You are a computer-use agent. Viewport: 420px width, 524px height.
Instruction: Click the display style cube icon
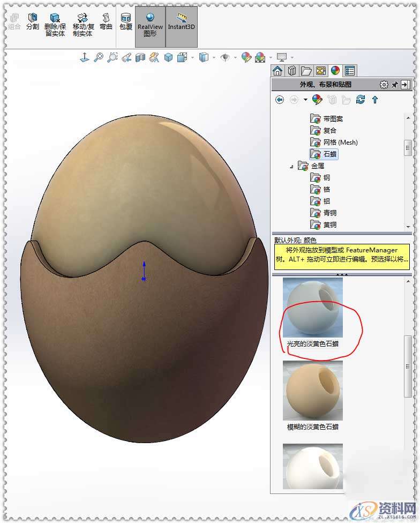(x=204, y=57)
